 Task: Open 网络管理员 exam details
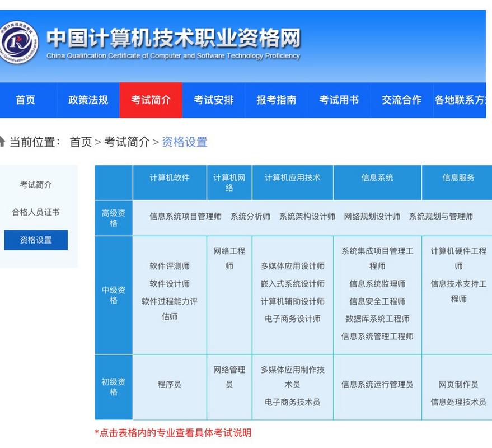(229, 377)
